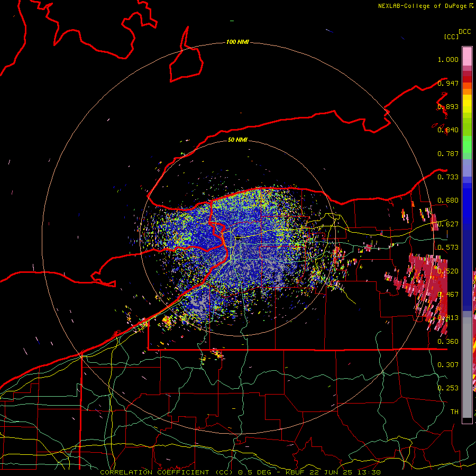Click the 0.307 color scale value

448,364
